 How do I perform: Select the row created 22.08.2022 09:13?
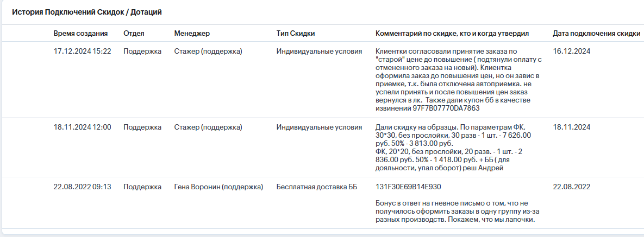pos(322,202)
